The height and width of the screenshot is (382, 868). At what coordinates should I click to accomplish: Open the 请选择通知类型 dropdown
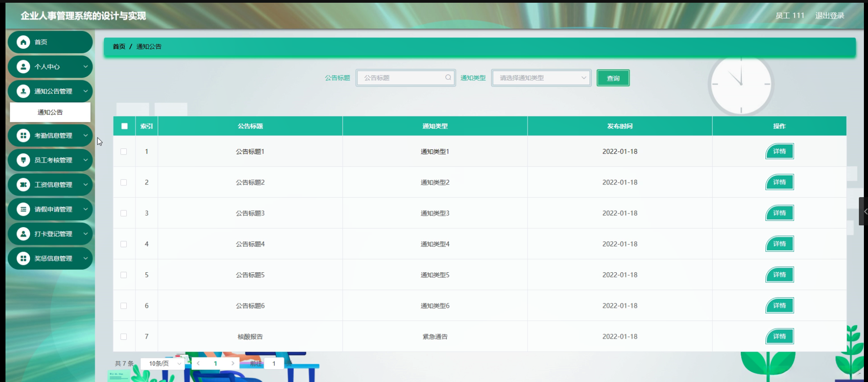click(x=541, y=78)
